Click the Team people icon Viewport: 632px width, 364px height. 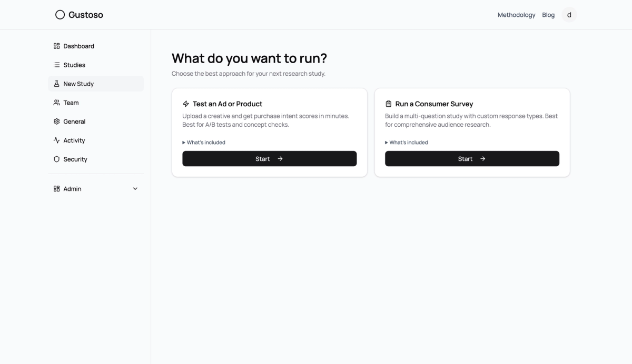coord(57,103)
